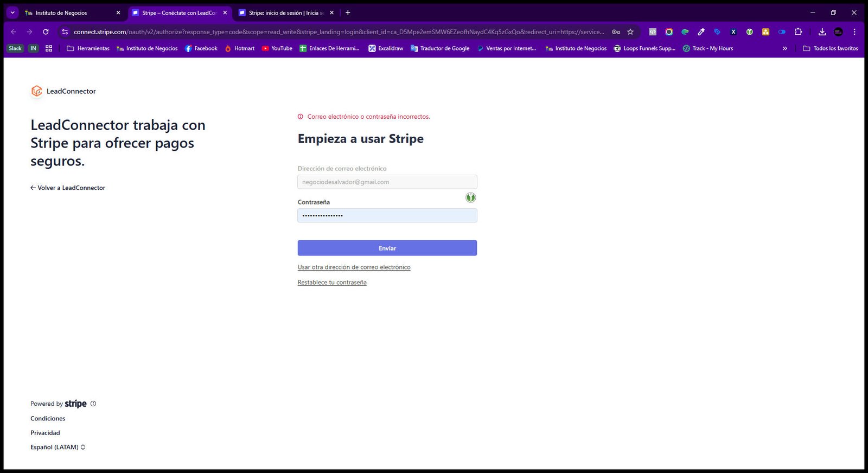This screenshot has height=473, width=868.
Task: Open the X extension icon in toolbar
Action: [x=733, y=32]
